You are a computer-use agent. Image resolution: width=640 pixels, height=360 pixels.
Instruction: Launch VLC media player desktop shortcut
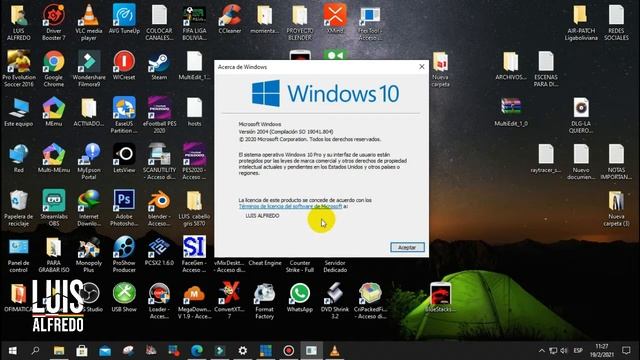tap(89, 23)
